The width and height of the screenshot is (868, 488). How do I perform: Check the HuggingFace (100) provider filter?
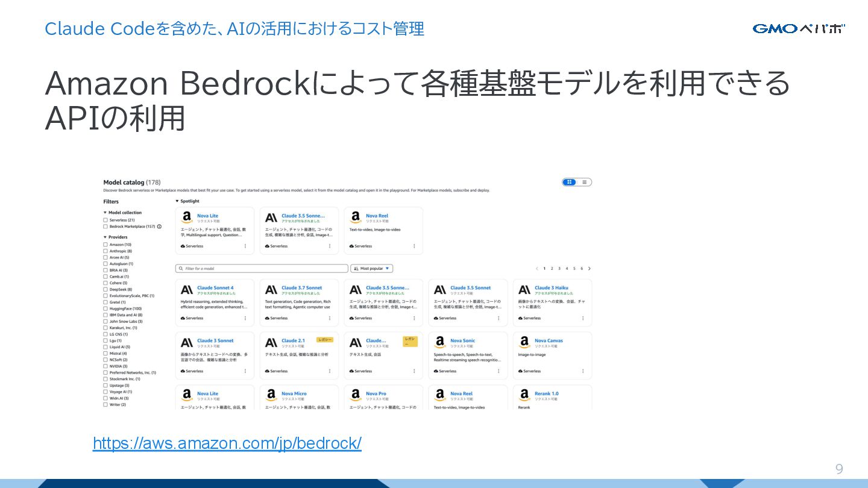105,308
